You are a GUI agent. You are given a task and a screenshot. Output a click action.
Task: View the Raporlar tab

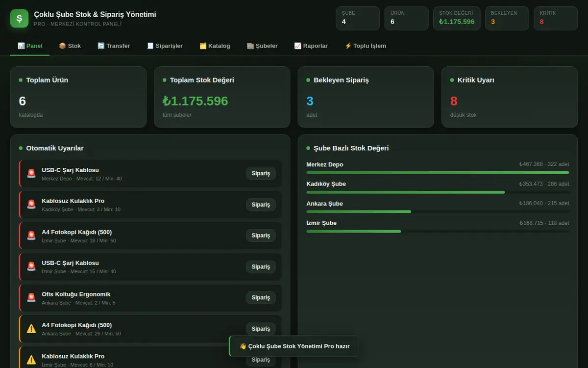tap(311, 46)
